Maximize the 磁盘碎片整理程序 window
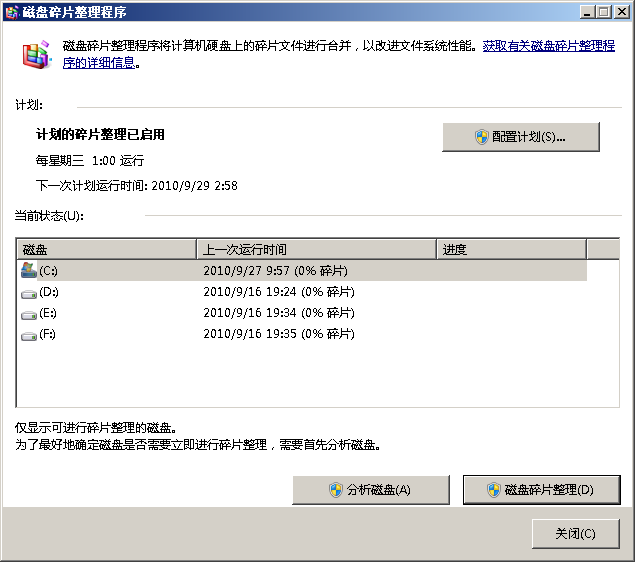This screenshot has height=562, width=635. (603, 12)
